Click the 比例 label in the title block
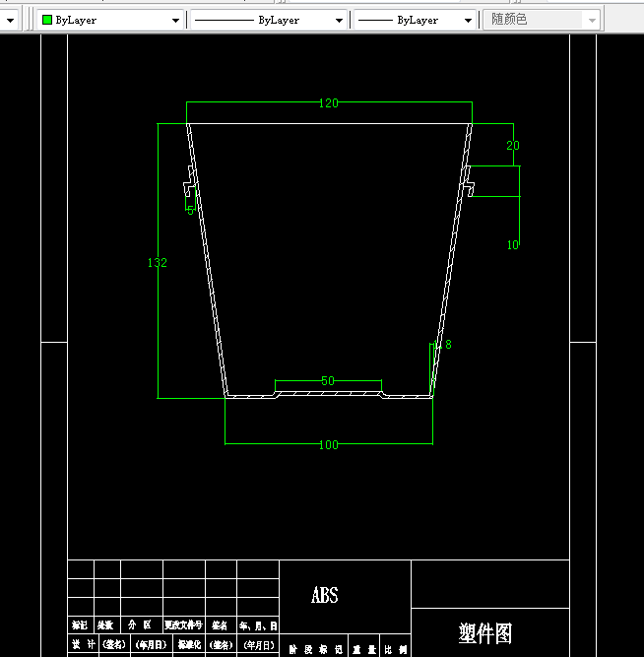The height and width of the screenshot is (657, 644). pos(396,649)
